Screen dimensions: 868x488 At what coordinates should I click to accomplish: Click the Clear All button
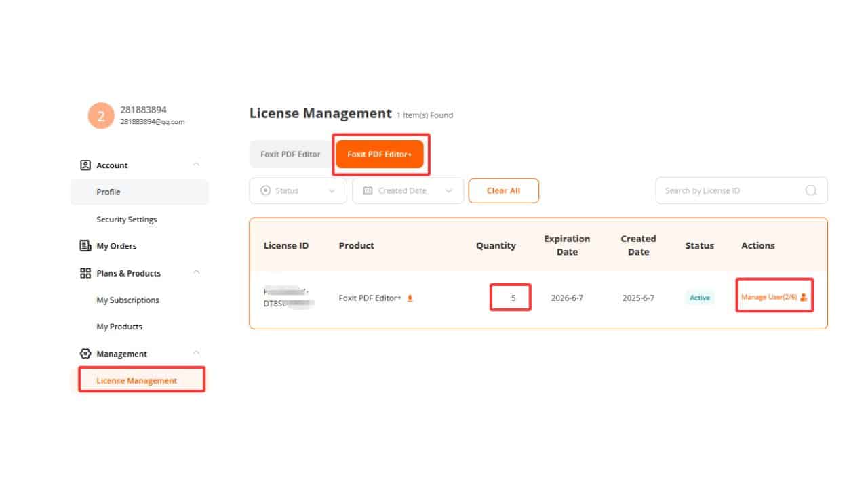pyautogui.click(x=504, y=190)
